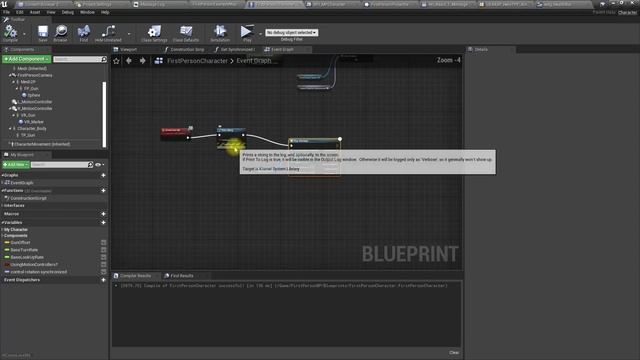Switch to the Construction Script tab
The height and width of the screenshot is (360, 640).
[187, 49]
